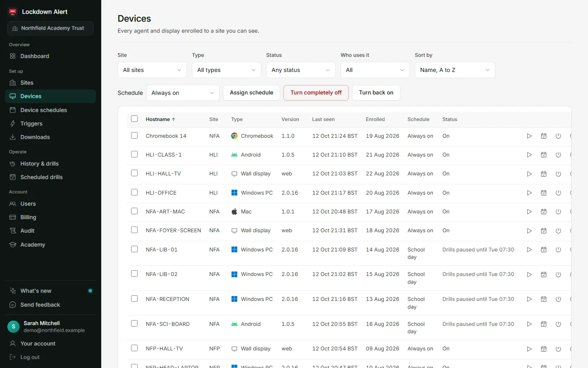Screen dimensions: 588x368
Task: Open the calendar icon for HLI-CLASS-1
Action: coord(543,155)
